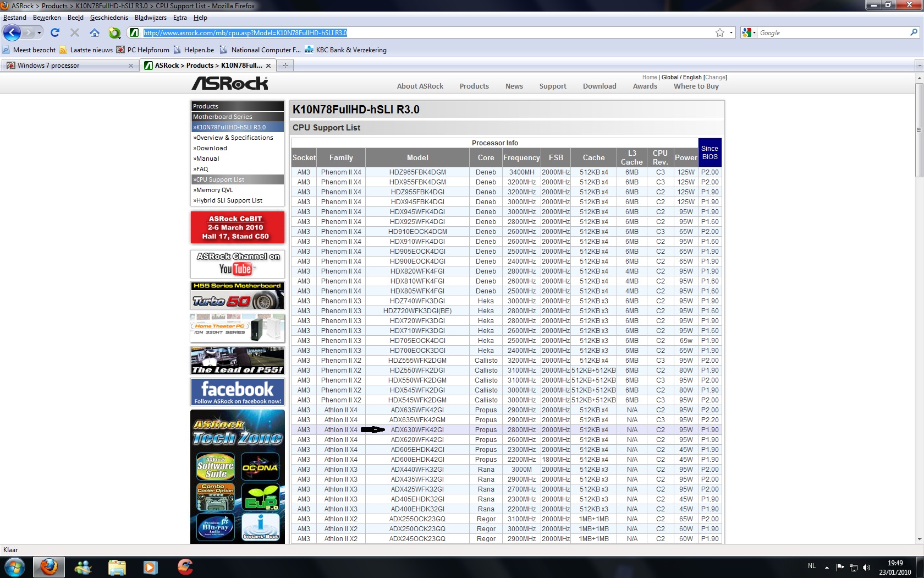The height and width of the screenshot is (578, 924).
Task: Click the network tray icon
Action: (854, 567)
